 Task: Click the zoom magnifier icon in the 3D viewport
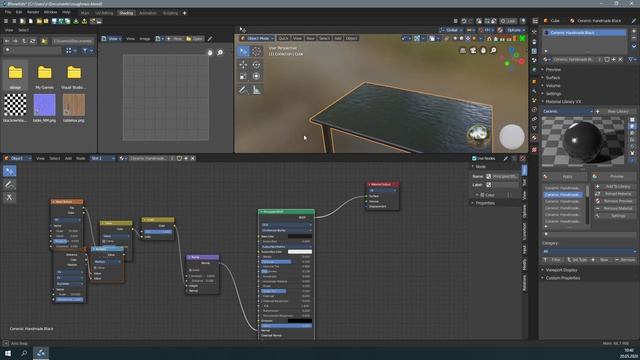(493, 50)
